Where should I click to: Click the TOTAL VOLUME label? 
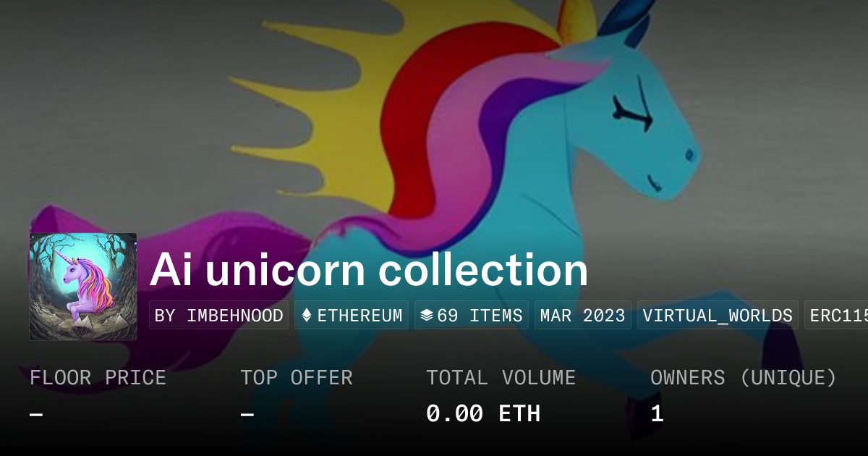(501, 378)
